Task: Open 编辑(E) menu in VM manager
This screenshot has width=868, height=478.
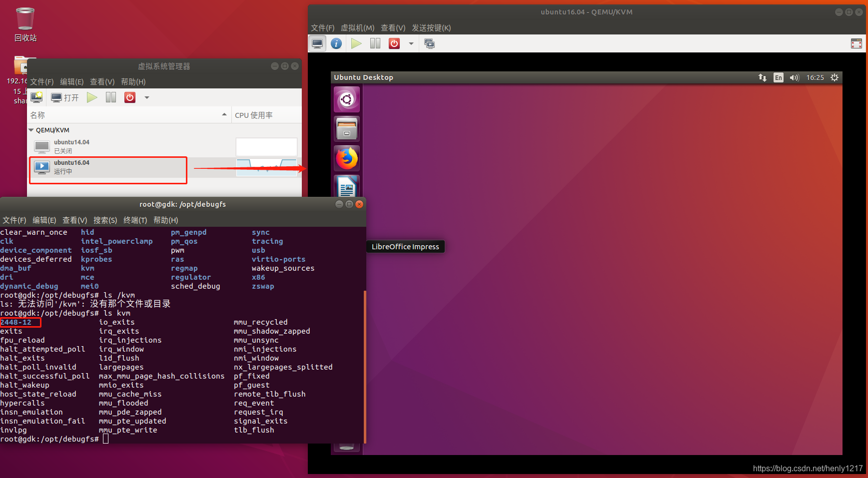Action: click(72, 81)
